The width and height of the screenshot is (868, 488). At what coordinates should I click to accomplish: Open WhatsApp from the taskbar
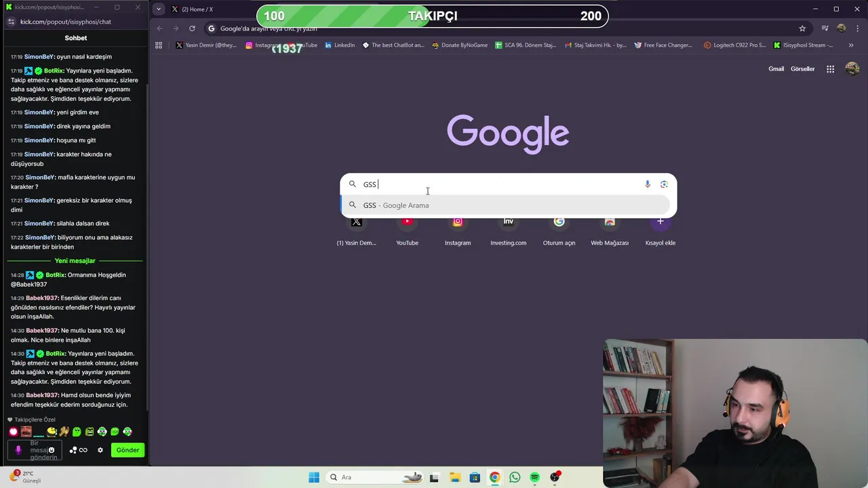515,477
